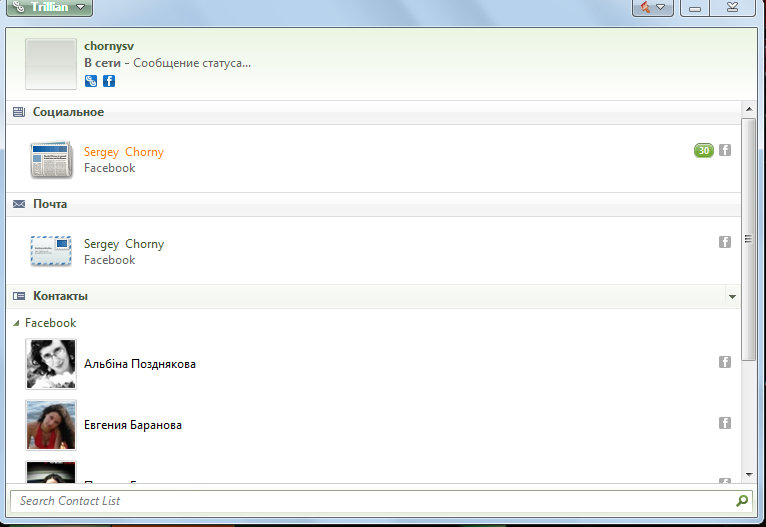Screen dimensions: 766x527
Task: Collapse the Социальное section header
Action: click(x=373, y=112)
